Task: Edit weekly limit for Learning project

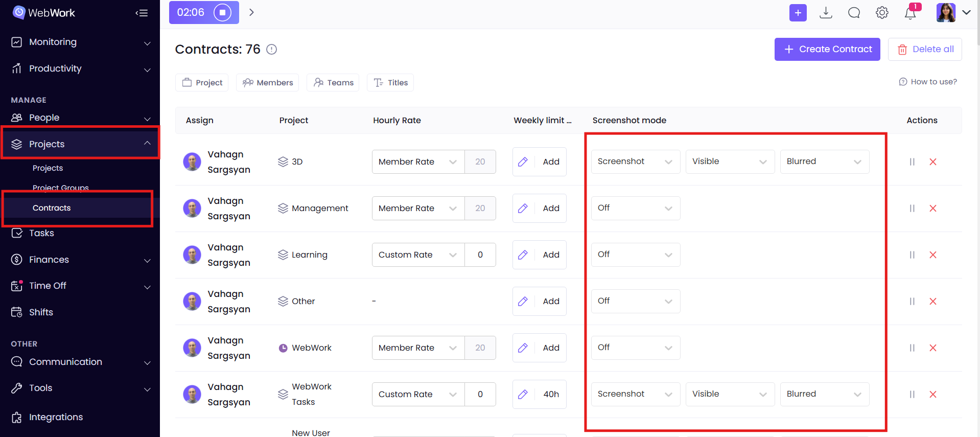Action: [523, 255]
